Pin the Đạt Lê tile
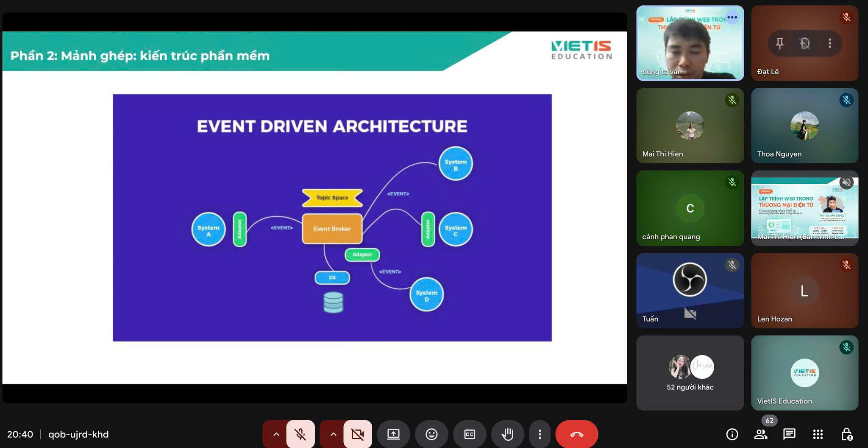868x448 pixels. (779, 43)
